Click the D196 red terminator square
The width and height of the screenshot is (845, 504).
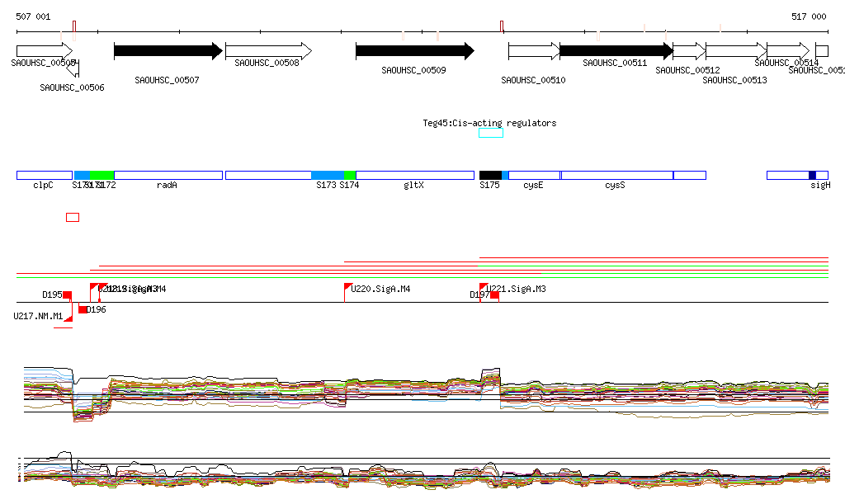83,309
